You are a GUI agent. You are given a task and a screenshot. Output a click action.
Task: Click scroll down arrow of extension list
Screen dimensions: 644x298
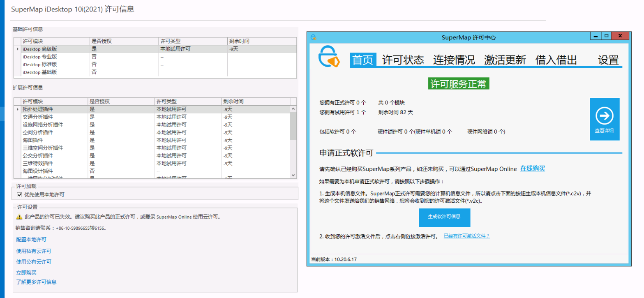coord(293,175)
